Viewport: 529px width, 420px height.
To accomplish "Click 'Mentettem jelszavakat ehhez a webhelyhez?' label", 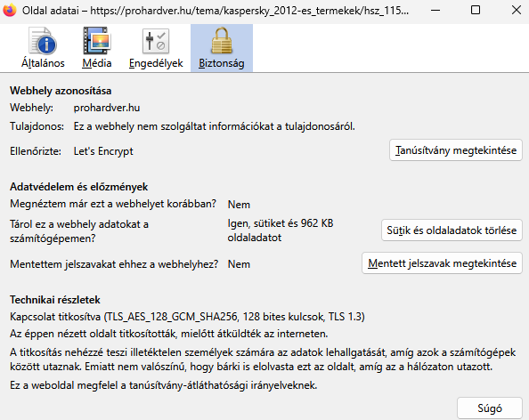I will 114,264.
